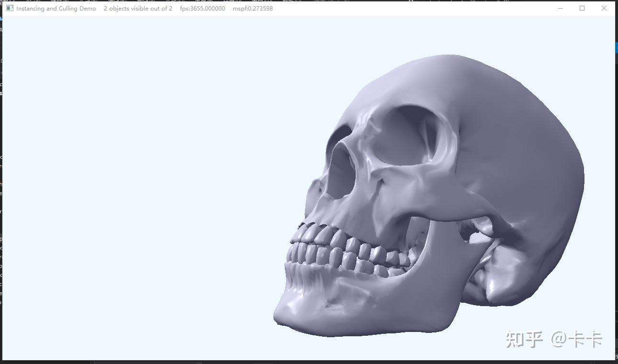Maximize the Instancing and Culling Demo window
The height and width of the screenshot is (364, 618).
tap(582, 8)
